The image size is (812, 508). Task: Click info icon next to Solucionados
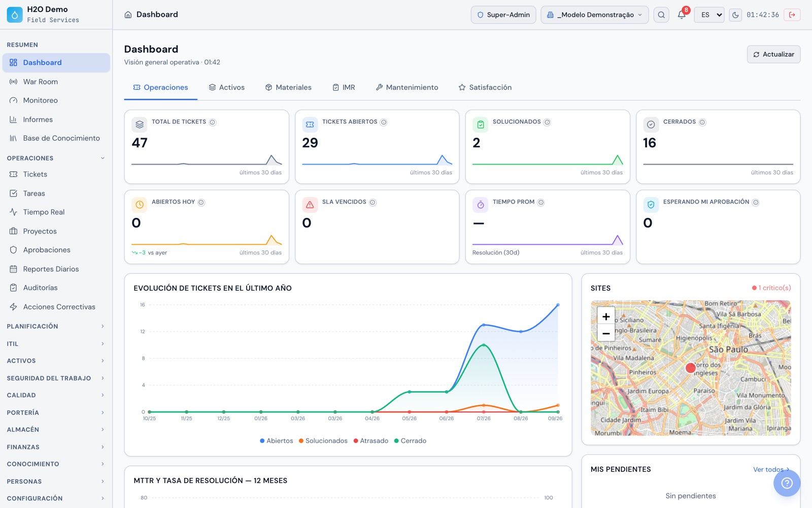pos(547,122)
